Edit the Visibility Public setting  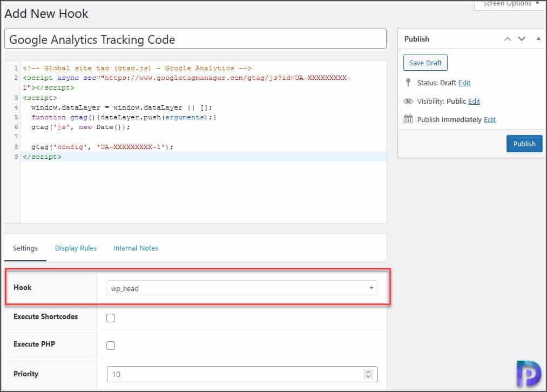pos(474,101)
